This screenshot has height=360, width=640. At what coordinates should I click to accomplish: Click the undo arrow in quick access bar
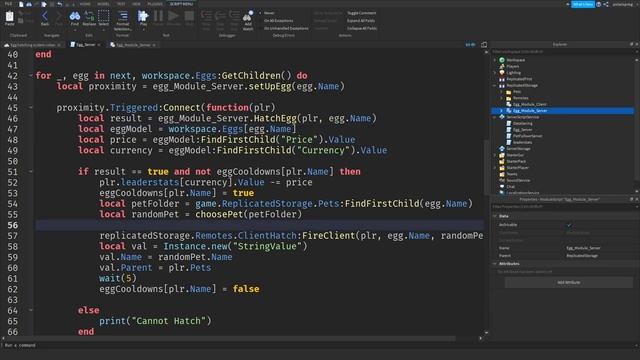pos(60,4)
